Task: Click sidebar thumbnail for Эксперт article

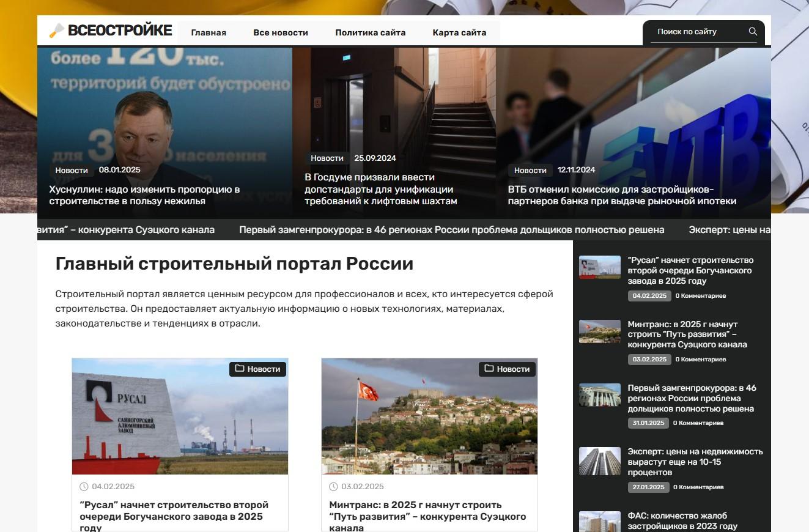Action: 600,461
